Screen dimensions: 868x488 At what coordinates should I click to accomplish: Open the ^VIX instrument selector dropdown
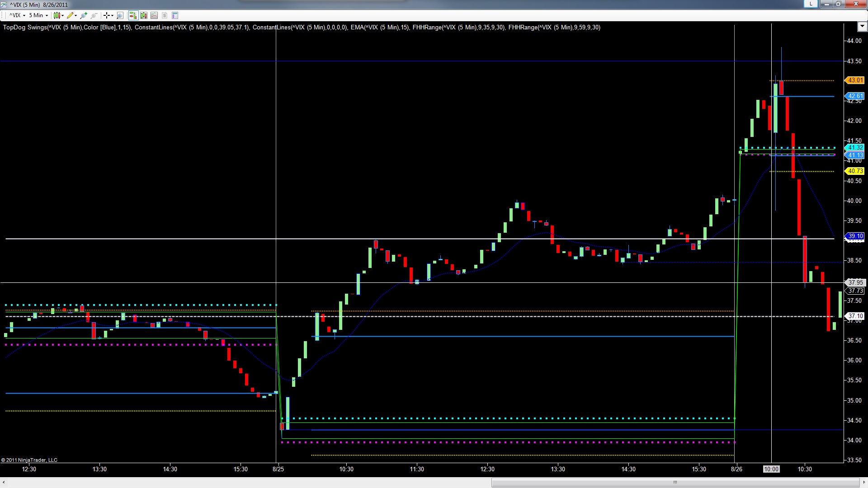[17, 15]
